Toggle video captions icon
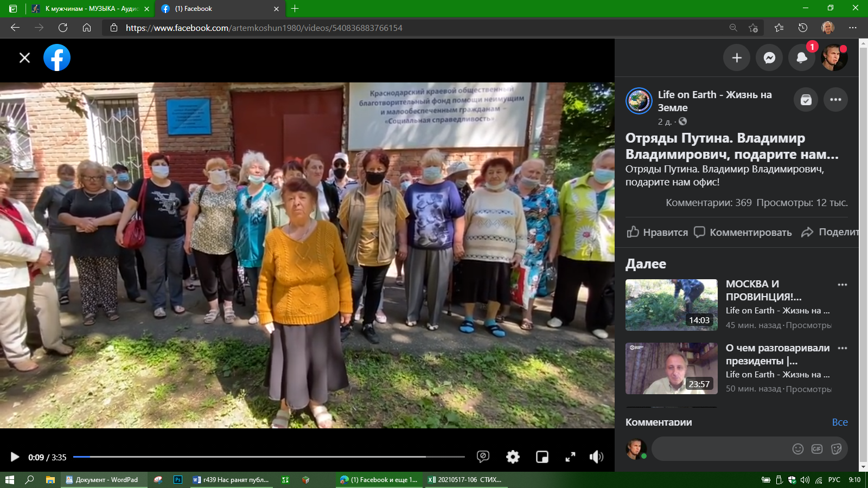Viewport: 868px width, 488px height. (x=483, y=457)
